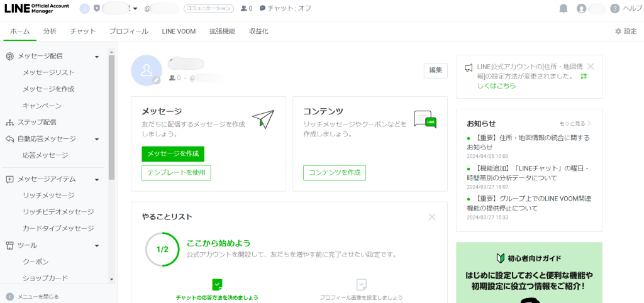The width and height of the screenshot is (644, 303).
Task: Open 応答メッセージ in sidebar
Action: point(45,155)
